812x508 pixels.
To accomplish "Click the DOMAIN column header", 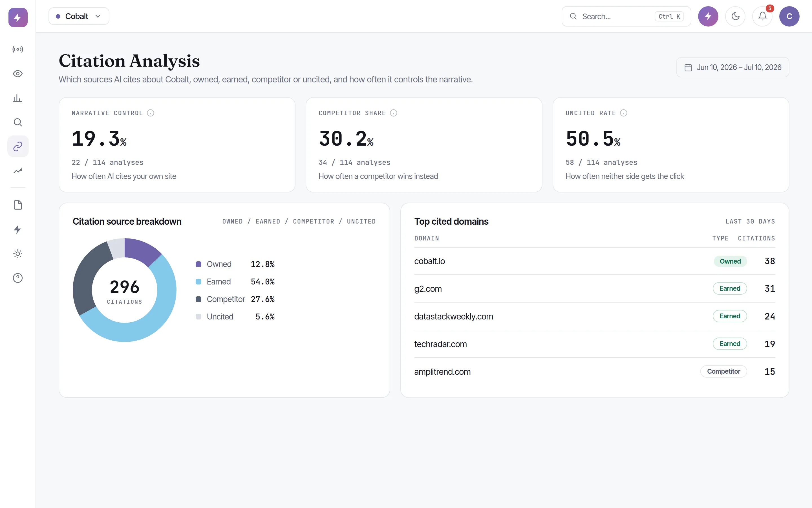I will 427,238.
